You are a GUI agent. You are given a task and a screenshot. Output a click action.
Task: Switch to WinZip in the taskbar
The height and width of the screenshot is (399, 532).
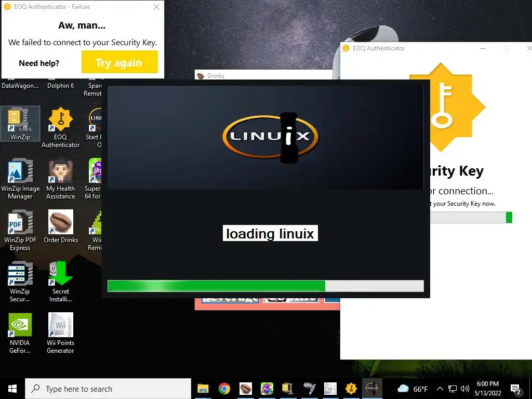[288, 389]
